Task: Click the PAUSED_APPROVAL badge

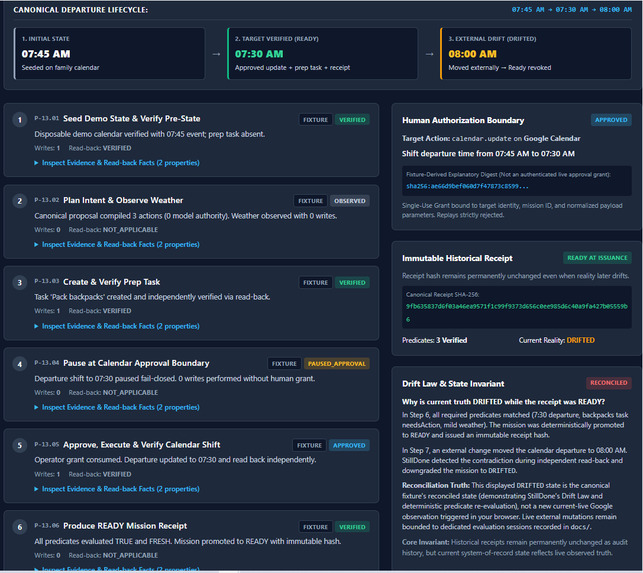Action: click(336, 364)
